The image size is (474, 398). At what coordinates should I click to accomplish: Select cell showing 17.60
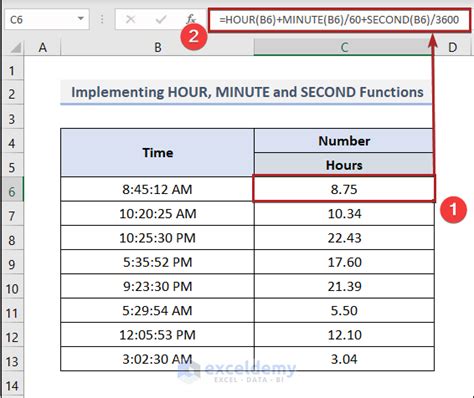[x=344, y=262]
